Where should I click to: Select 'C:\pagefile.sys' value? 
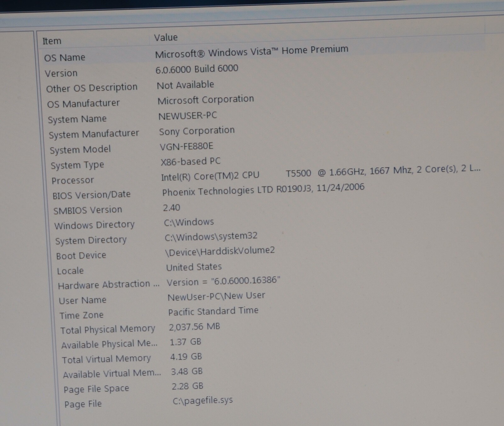click(203, 401)
